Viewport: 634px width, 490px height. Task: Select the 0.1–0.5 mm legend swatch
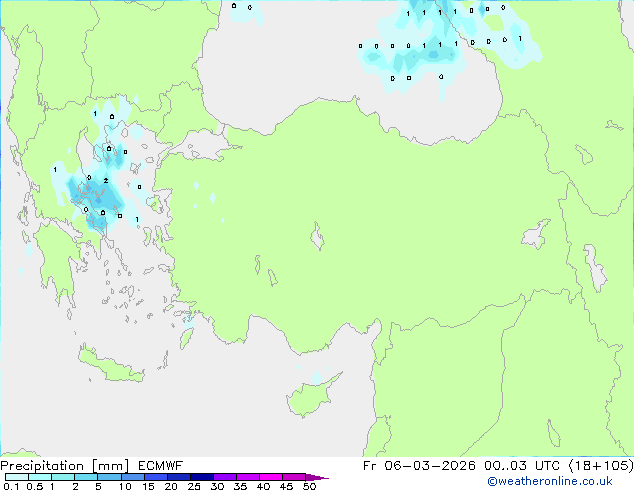pos(17,477)
